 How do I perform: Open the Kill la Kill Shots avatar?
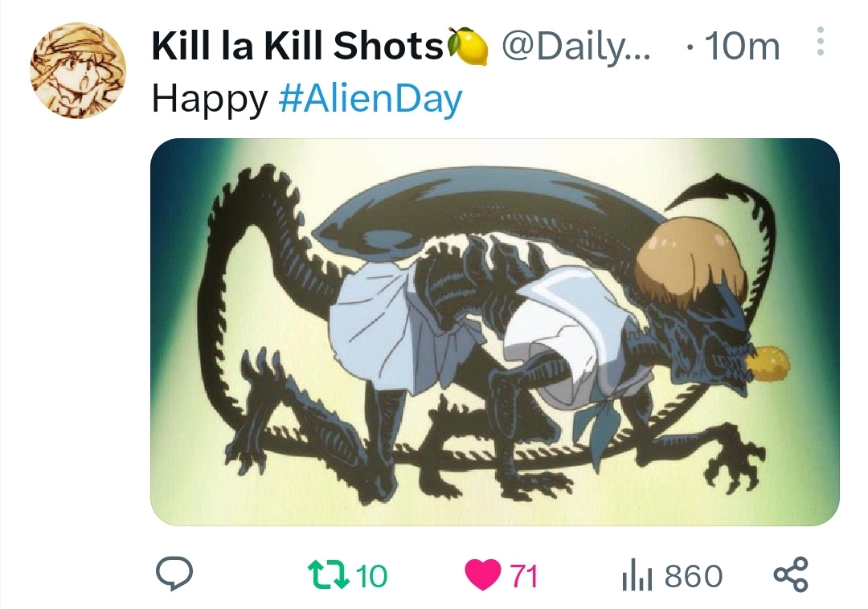78,70
